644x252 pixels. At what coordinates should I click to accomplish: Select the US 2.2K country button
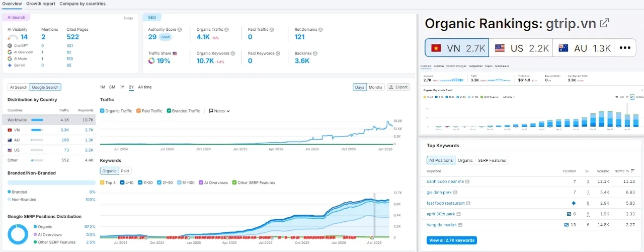pyautogui.click(x=521, y=48)
